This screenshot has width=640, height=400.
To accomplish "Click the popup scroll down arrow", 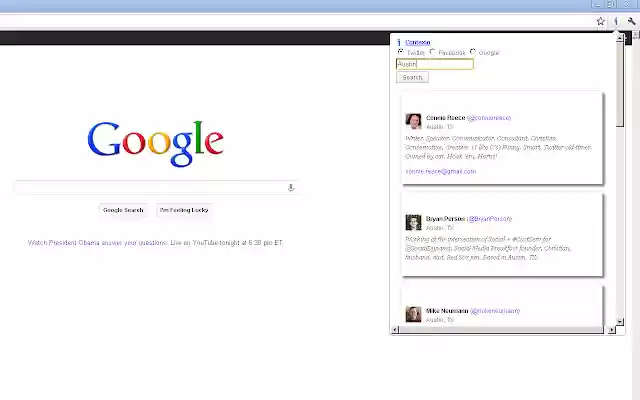I will [x=620, y=322].
